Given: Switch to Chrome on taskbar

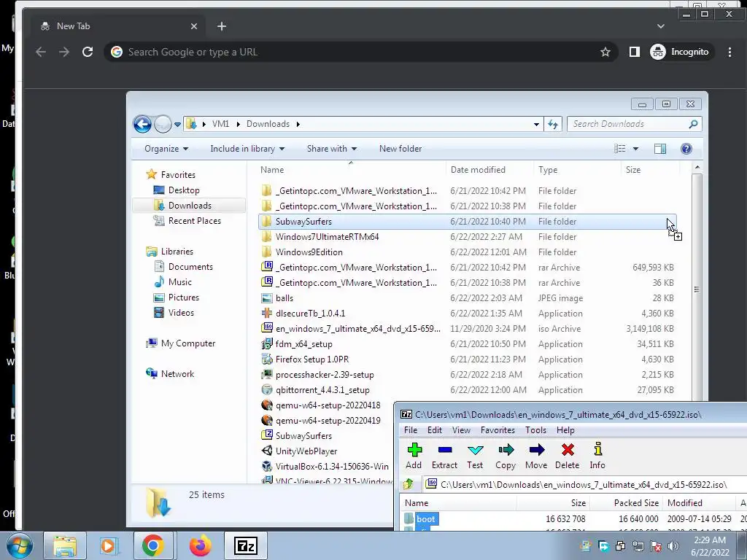Looking at the screenshot, I should tap(152, 545).
